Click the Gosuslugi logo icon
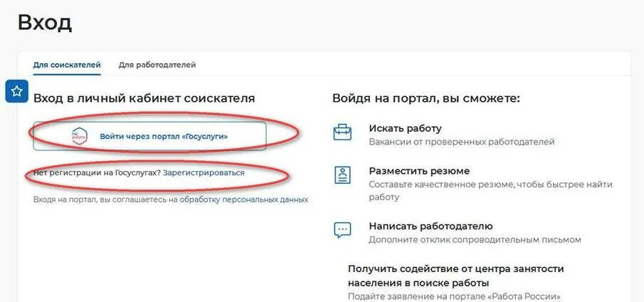Viewport: 644px width, 302px height. click(x=79, y=137)
